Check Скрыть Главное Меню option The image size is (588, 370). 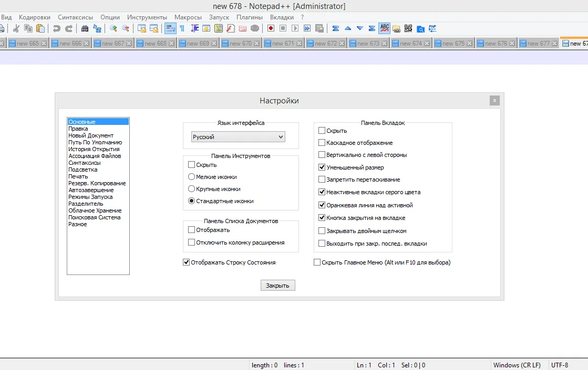point(317,262)
